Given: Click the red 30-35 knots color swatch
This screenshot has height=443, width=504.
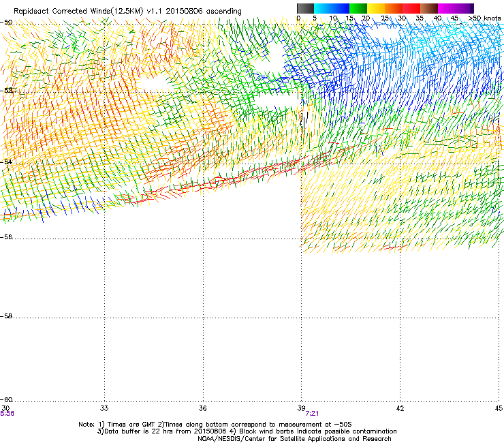Looking at the screenshot, I should pyautogui.click(x=411, y=8).
